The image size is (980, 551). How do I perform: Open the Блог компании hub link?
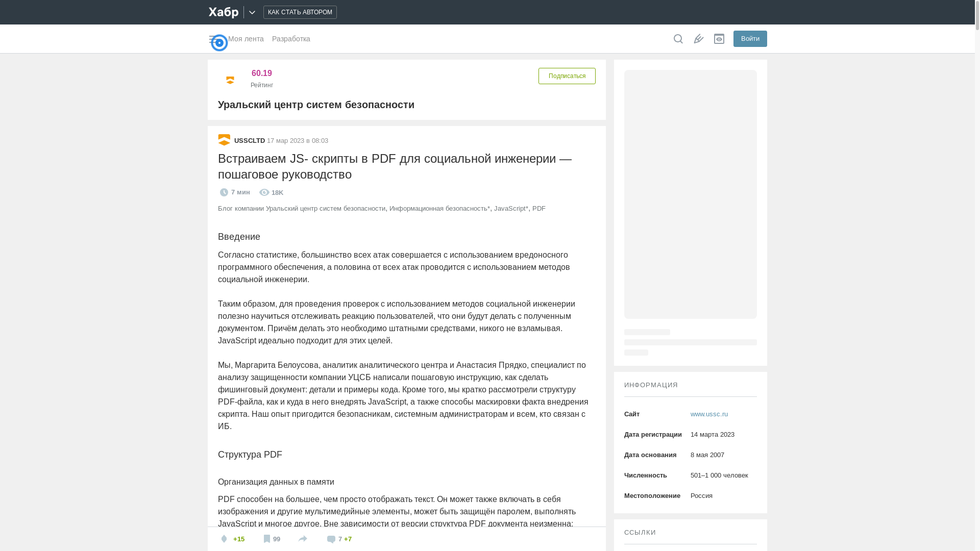coord(302,209)
